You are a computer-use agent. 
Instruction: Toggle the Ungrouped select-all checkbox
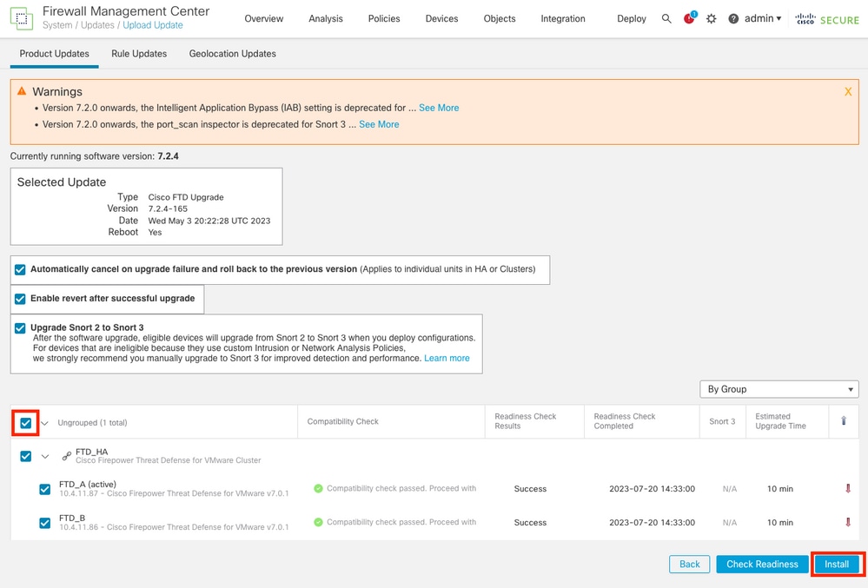point(25,423)
